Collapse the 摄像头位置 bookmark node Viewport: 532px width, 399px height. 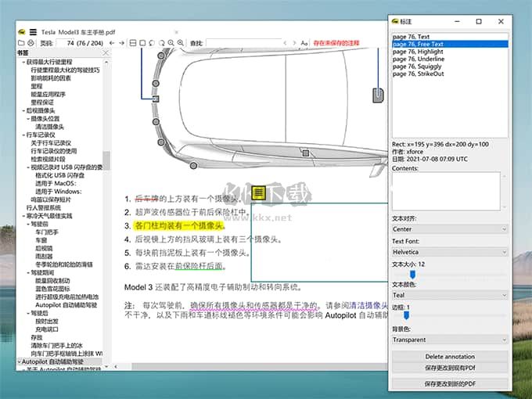click(x=28, y=119)
